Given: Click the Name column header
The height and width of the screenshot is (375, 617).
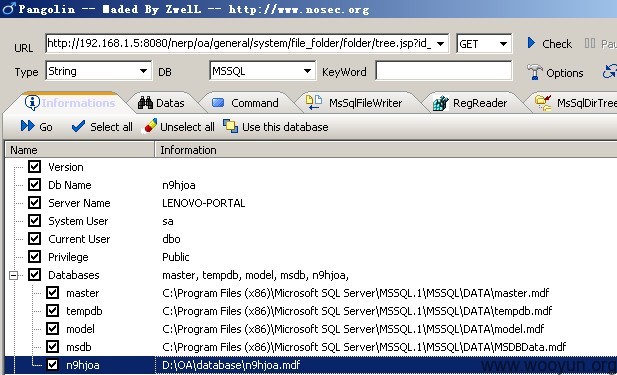Looking at the screenshot, I should [80, 150].
